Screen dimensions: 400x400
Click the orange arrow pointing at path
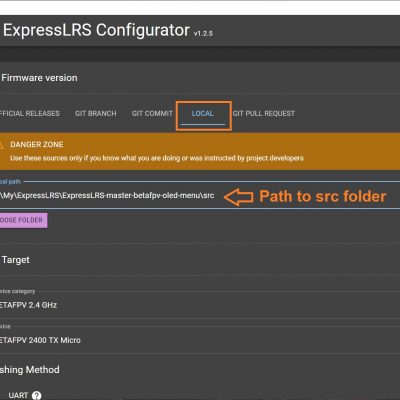tap(238, 197)
